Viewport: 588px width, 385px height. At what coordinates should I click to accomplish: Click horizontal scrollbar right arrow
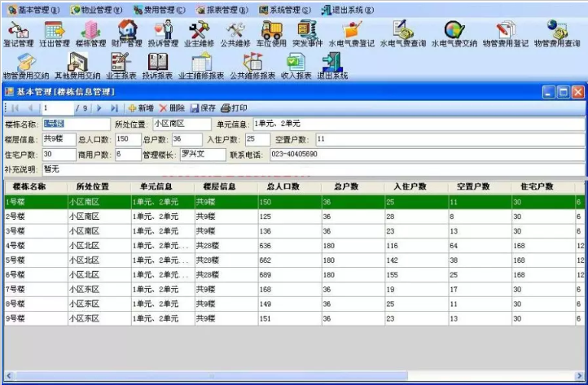[x=580, y=375]
